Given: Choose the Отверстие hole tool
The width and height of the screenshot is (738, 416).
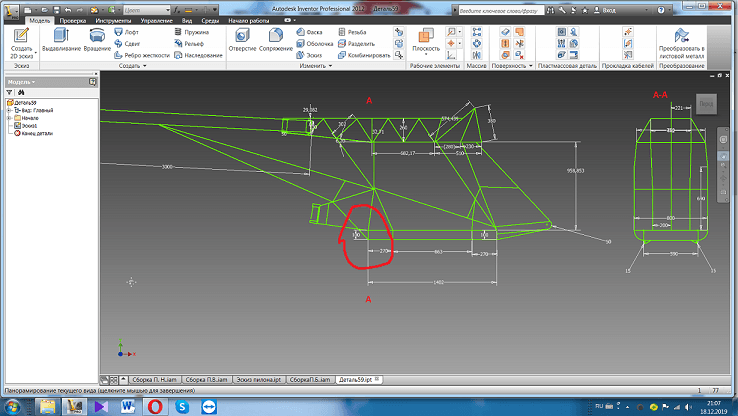Looking at the screenshot, I should click(x=242, y=42).
